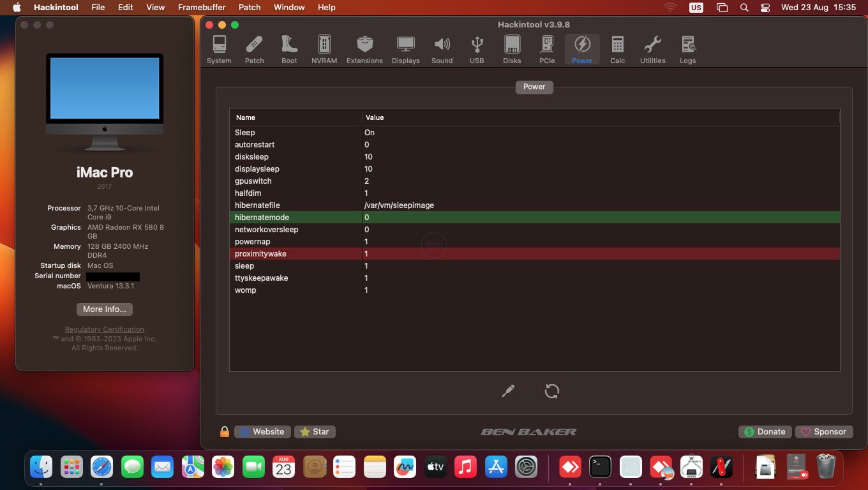Open the Utilities toolbar section
868x490 pixels.
click(x=652, y=50)
